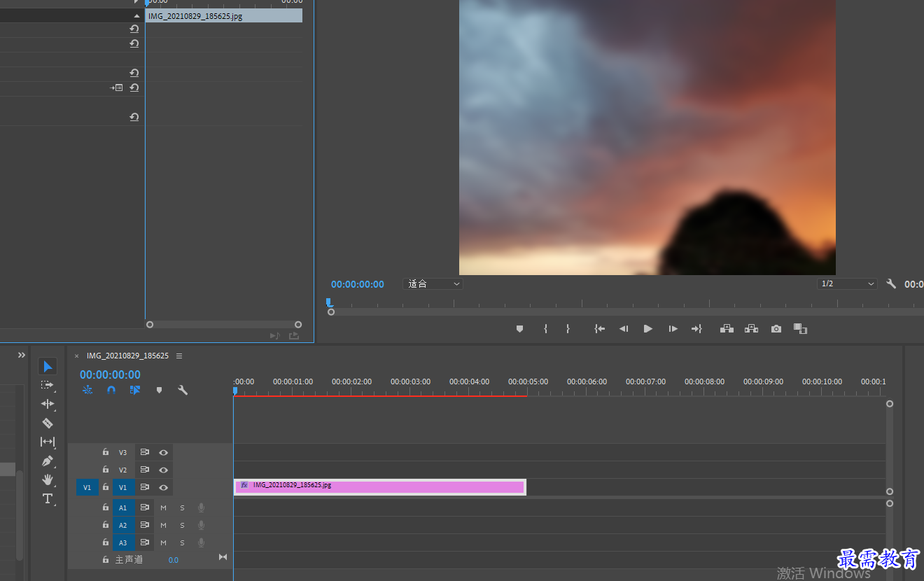Select the Track Select Forward tool

click(x=48, y=385)
